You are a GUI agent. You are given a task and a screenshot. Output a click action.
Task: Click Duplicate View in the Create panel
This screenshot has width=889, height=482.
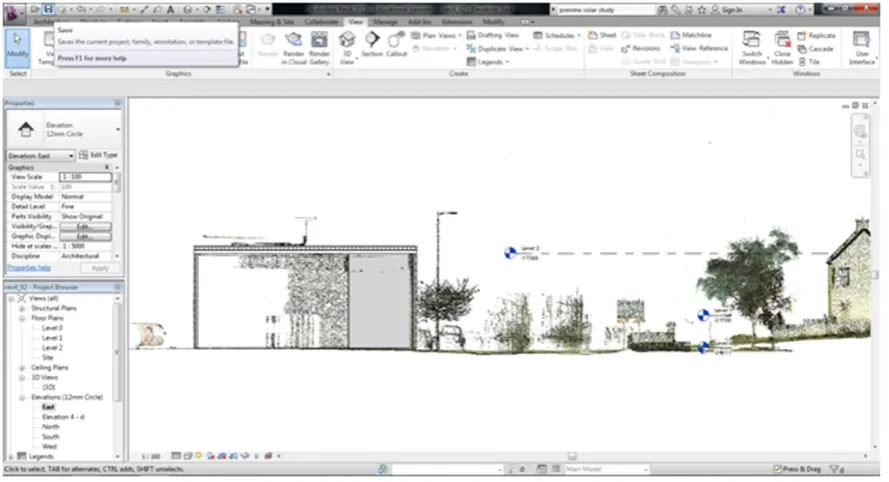[x=498, y=49]
